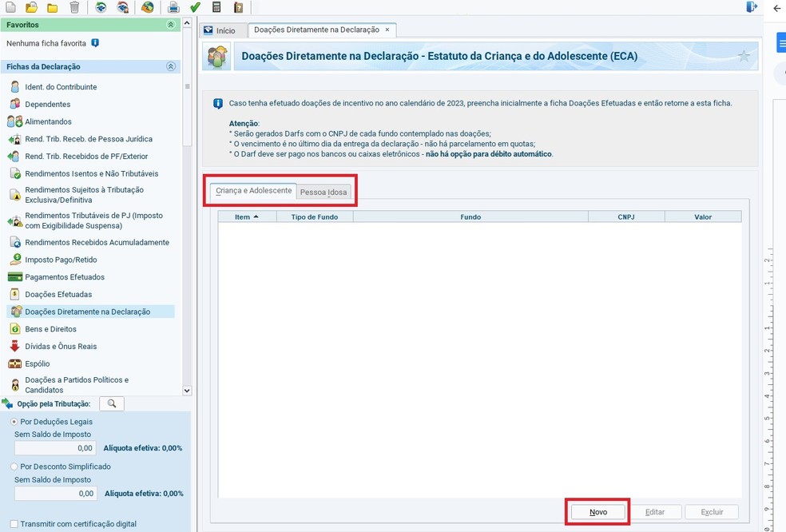Click the Por Desconto Simplificado value field
This screenshot has width=786, height=532.
[56, 494]
